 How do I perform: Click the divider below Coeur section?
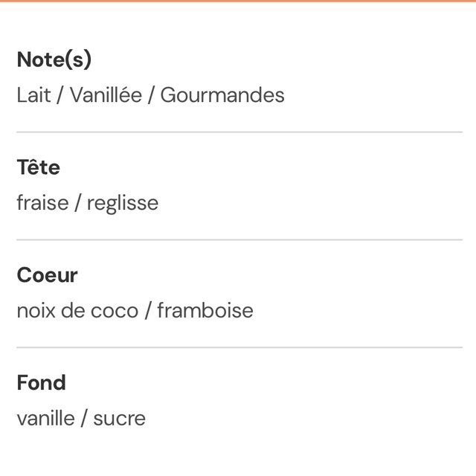[238, 347]
